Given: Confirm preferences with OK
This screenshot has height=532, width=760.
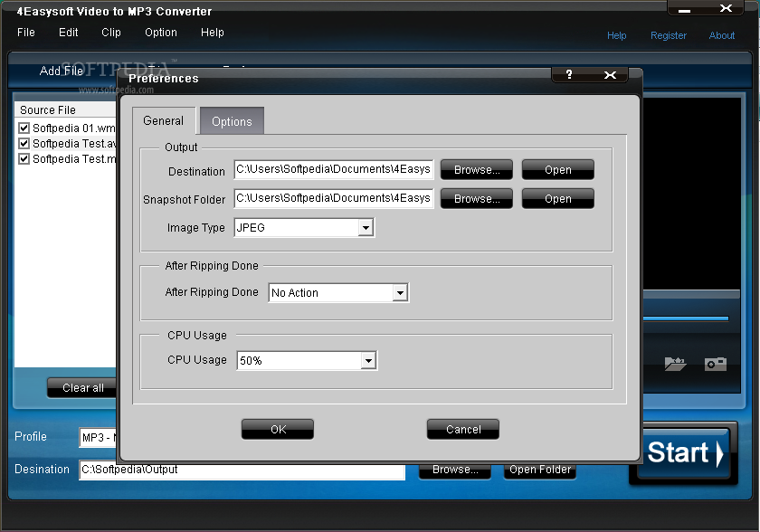Looking at the screenshot, I should tap(278, 429).
